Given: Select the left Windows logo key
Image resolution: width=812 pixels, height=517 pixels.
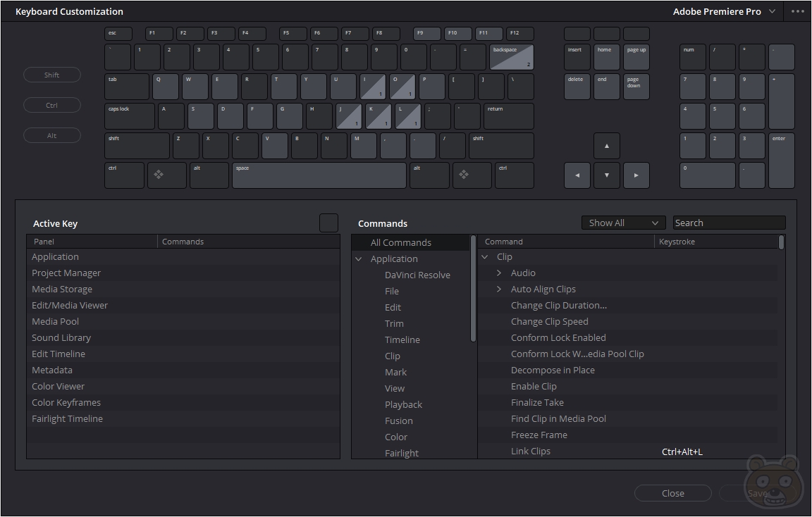Looking at the screenshot, I should point(167,175).
